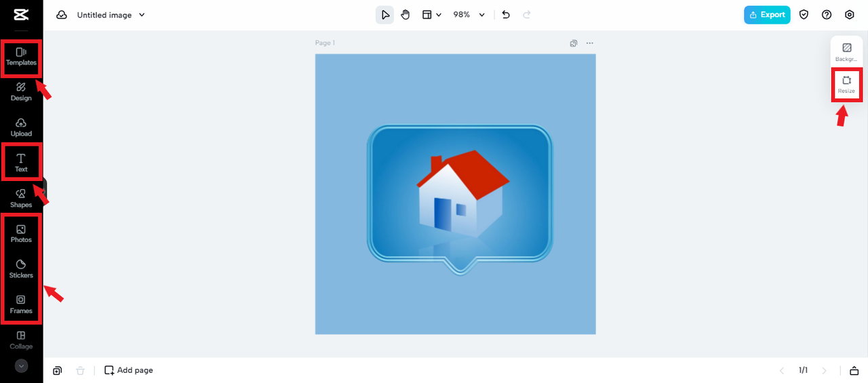Duplicate Page 1 with the copy icon
The height and width of the screenshot is (383, 868).
[574, 43]
